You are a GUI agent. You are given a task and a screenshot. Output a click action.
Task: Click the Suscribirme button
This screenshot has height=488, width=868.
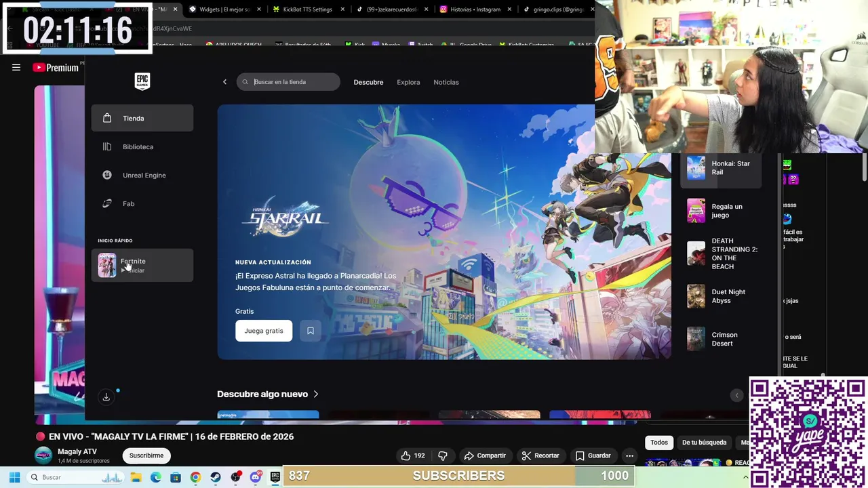click(146, 455)
